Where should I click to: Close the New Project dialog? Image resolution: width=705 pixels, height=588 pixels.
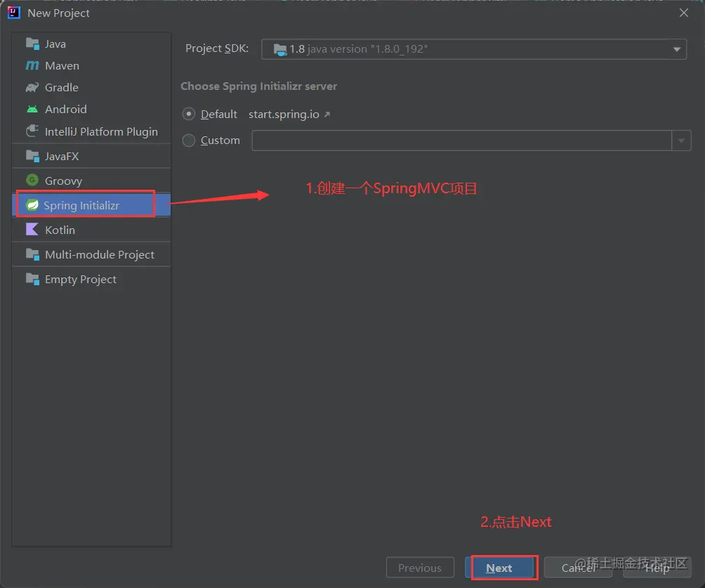click(684, 13)
